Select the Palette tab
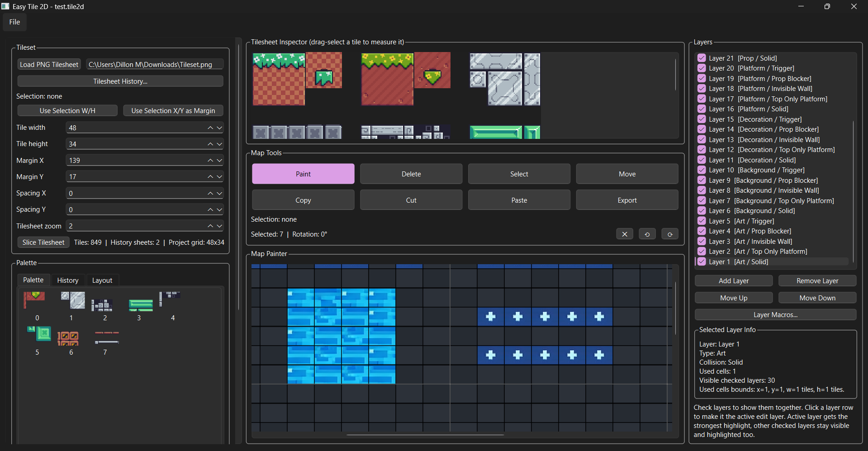 coord(33,280)
